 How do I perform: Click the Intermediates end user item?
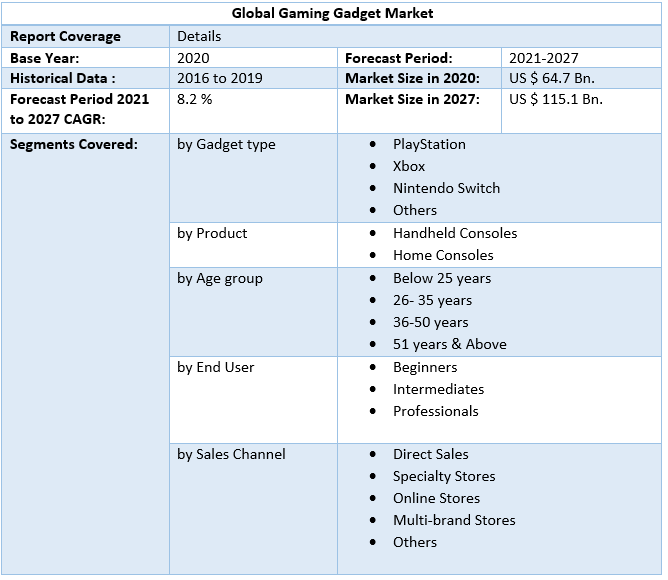point(438,389)
